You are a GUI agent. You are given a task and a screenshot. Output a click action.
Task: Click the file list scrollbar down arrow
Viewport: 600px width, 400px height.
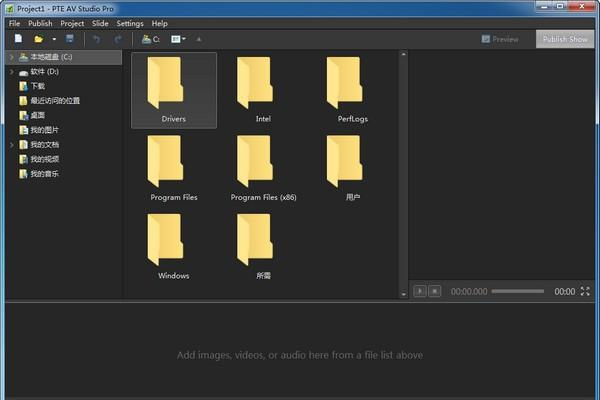(x=403, y=294)
